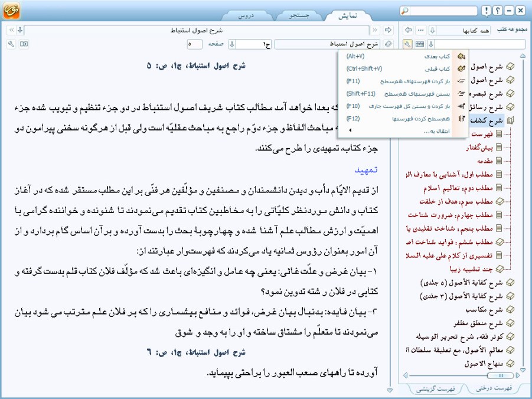
Task: Click the Noor application logo
Action: click(11, 10)
